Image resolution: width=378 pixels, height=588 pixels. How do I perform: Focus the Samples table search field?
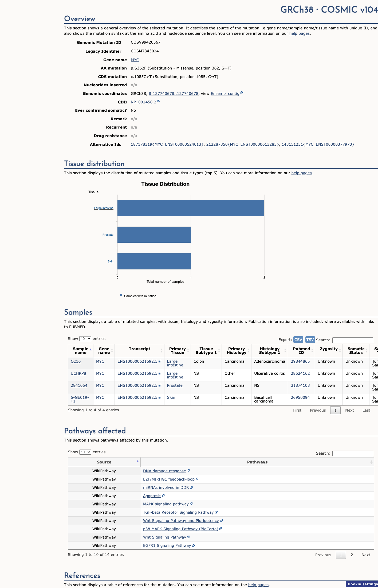tap(353, 340)
